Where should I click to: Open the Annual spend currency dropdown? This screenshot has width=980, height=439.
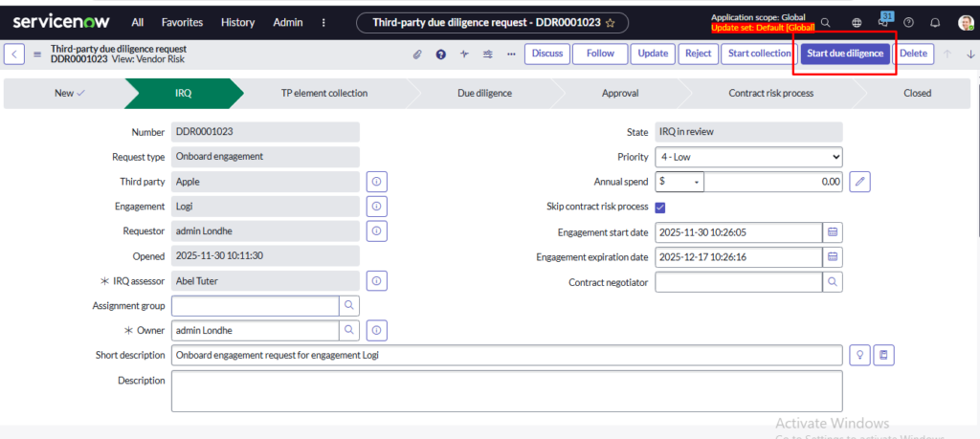point(679,182)
